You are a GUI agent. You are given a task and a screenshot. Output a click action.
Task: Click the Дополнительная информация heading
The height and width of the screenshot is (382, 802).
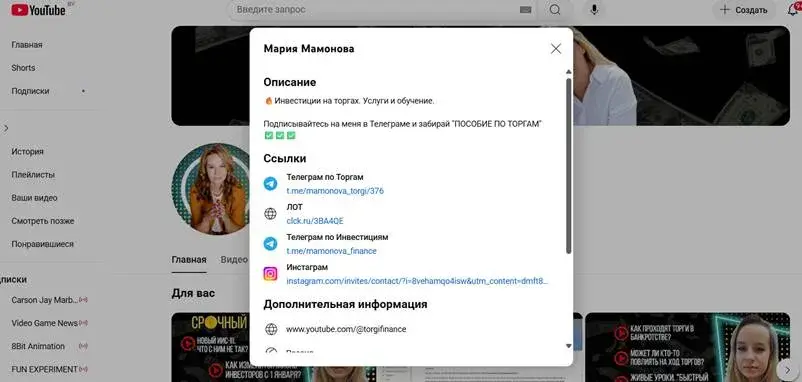coord(345,304)
